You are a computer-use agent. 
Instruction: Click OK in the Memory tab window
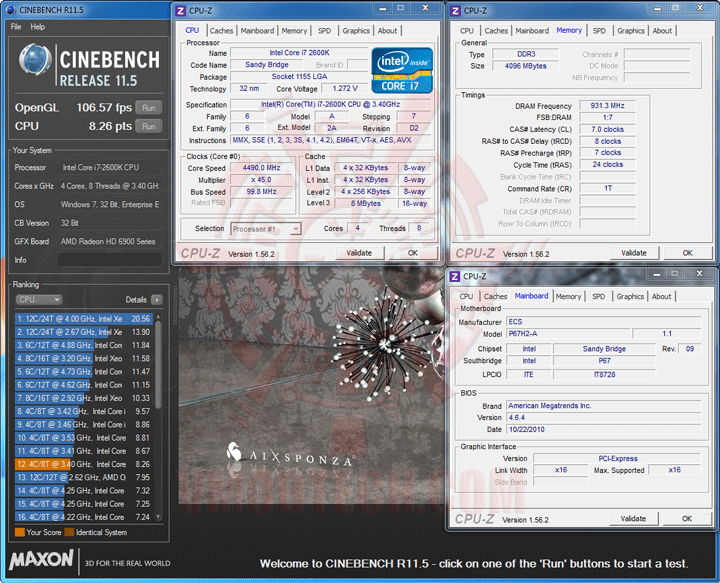[687, 253]
